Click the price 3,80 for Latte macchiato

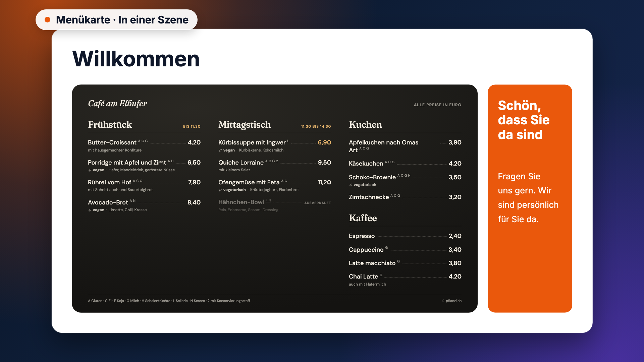[x=455, y=263]
